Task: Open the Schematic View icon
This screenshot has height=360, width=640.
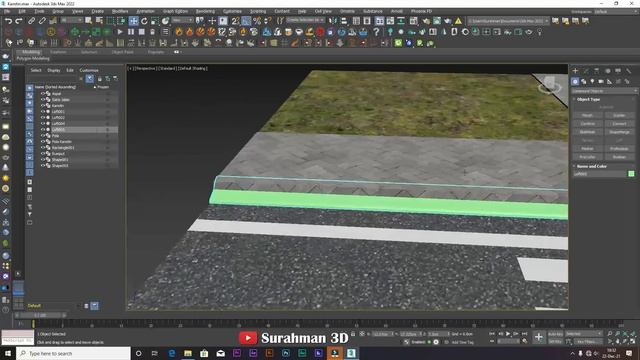Action: point(401,20)
